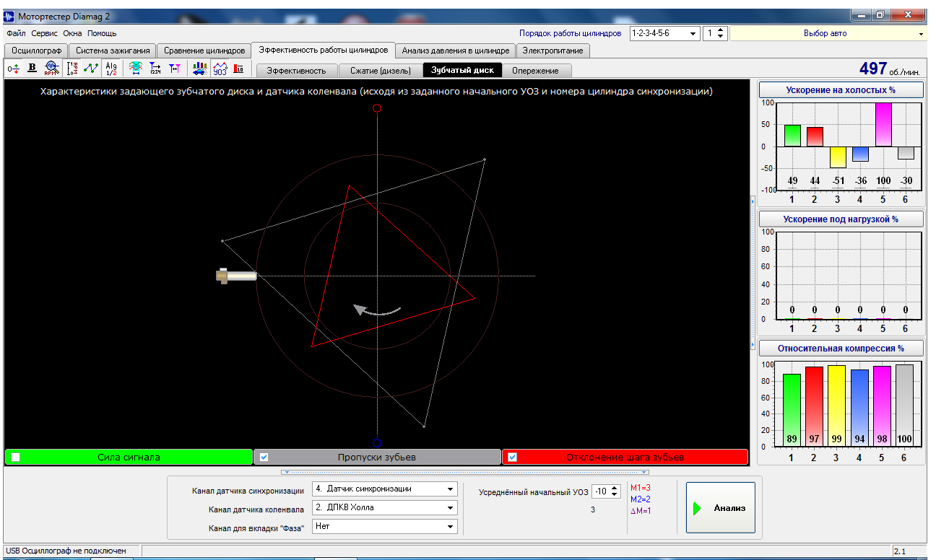Image resolution: width=936 pixels, height=560 pixels.
Task: Uncheck the Отклонение шага зубьев checkbox
Action: [512, 457]
